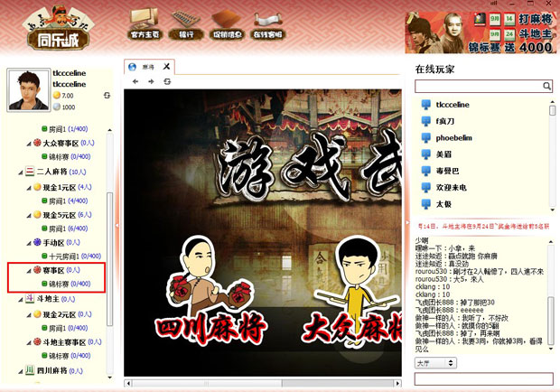The width and height of the screenshot is (560, 392).
Task: Open the player avatar picture
Action: (29, 90)
